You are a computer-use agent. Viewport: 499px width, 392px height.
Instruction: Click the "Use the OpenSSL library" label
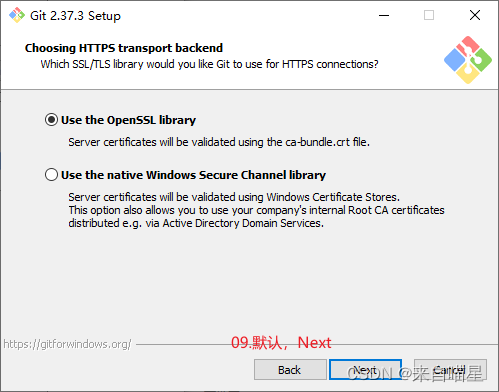coord(128,120)
